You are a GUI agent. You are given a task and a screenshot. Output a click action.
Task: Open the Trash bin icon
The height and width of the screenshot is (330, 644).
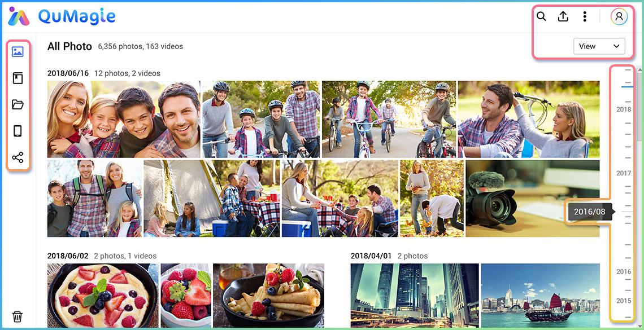pyautogui.click(x=18, y=316)
